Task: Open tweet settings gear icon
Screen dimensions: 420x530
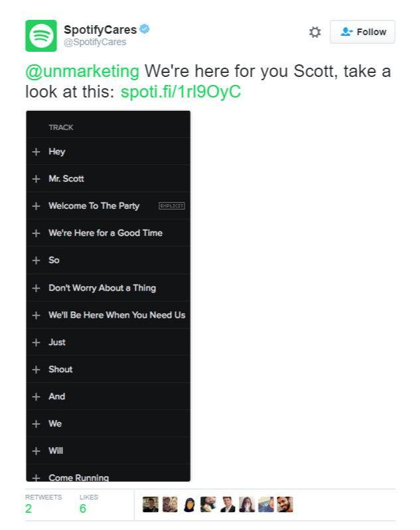Action: 315,32
